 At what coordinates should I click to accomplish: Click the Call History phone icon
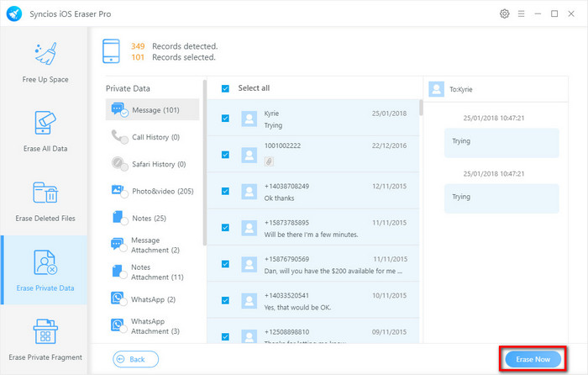[x=119, y=137]
